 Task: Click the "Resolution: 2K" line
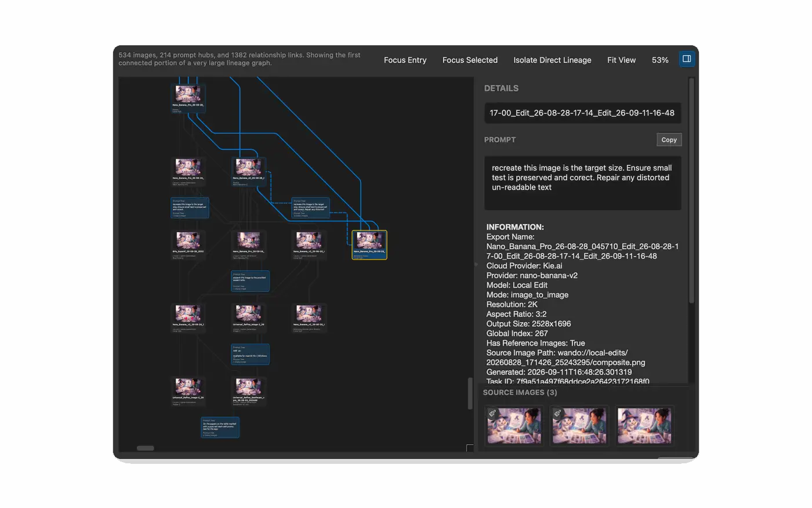pos(512,304)
